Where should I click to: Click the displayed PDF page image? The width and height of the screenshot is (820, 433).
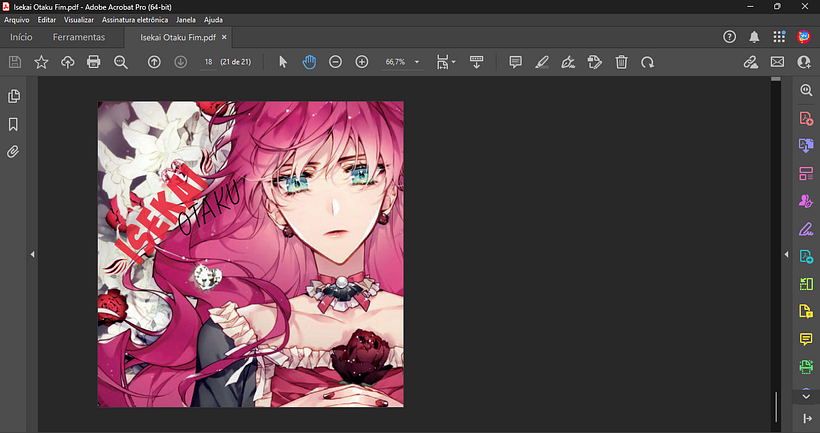pos(250,254)
